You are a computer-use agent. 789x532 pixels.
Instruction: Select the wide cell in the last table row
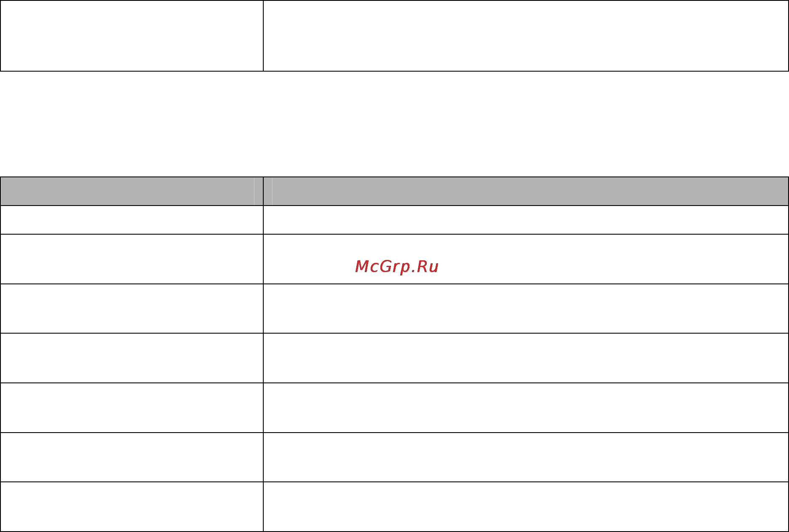click(526, 507)
